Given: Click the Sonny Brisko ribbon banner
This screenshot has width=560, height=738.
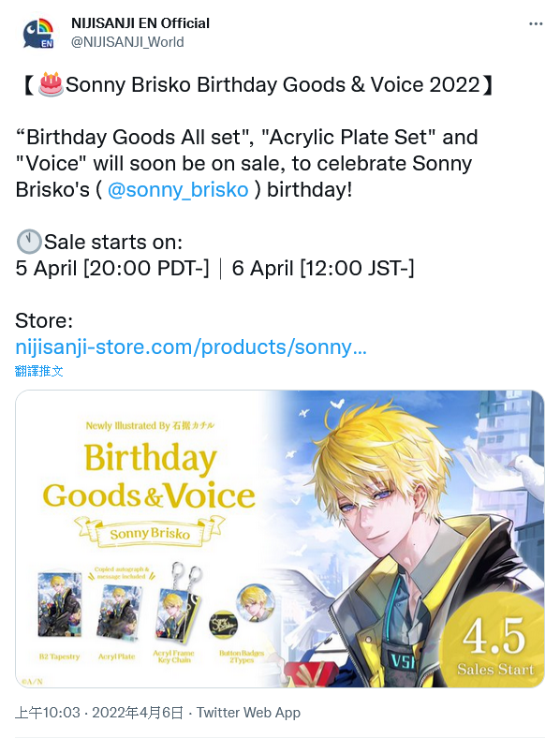Looking at the screenshot, I should click(150, 533).
